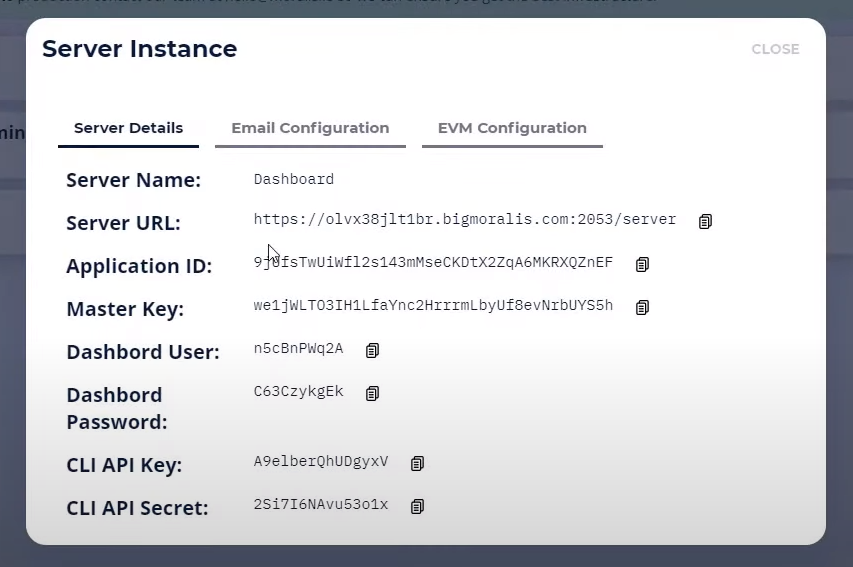Click the Server Instance heading
853x567 pixels.
pos(140,49)
